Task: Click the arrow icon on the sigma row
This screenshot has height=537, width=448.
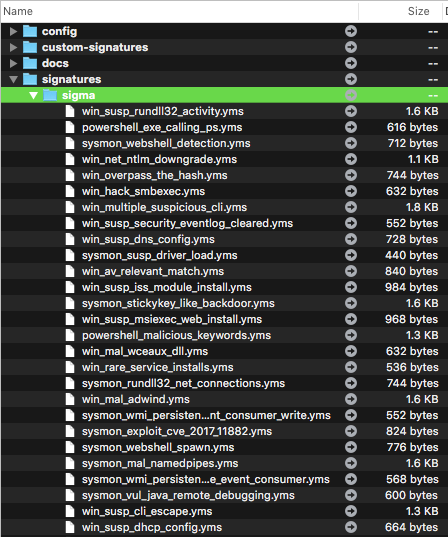Action: 351,95
